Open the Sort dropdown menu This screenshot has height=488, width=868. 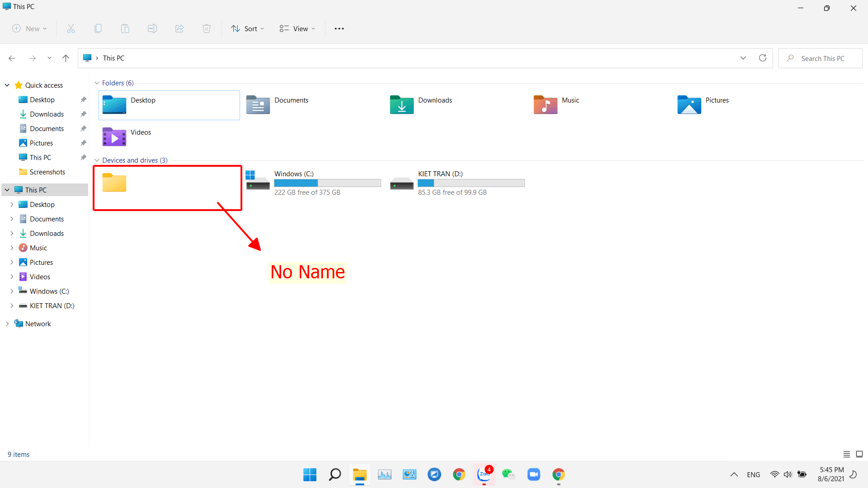click(248, 28)
